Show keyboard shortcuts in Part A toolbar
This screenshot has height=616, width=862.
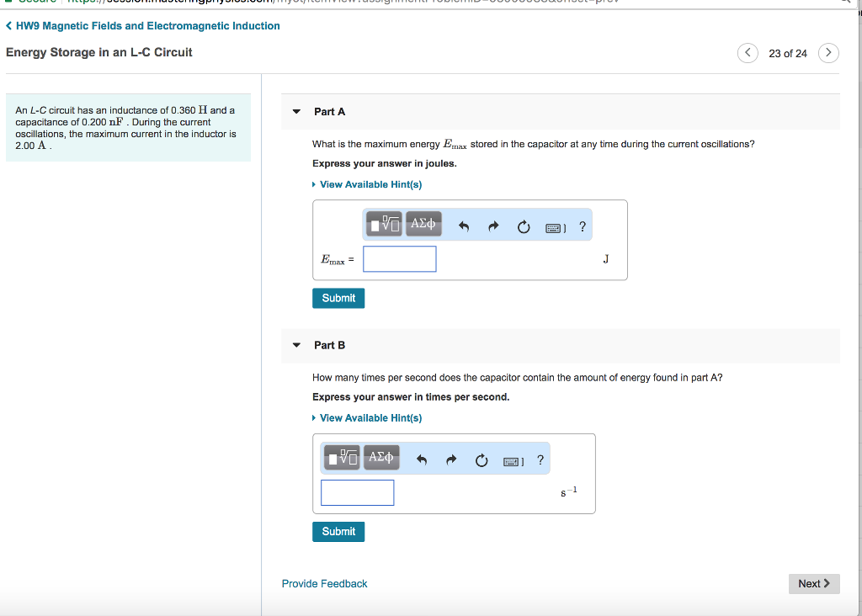pos(555,227)
